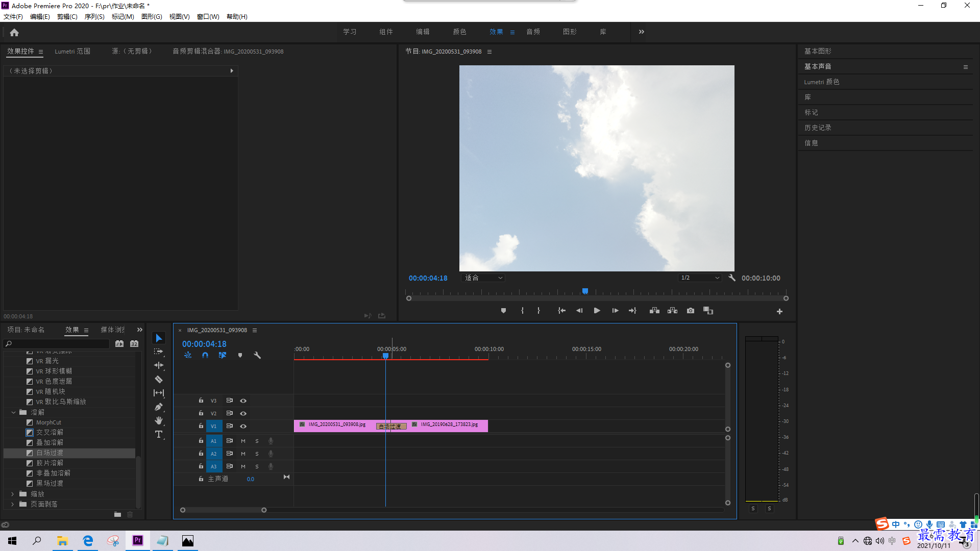Open button editor plus icon

[779, 311]
